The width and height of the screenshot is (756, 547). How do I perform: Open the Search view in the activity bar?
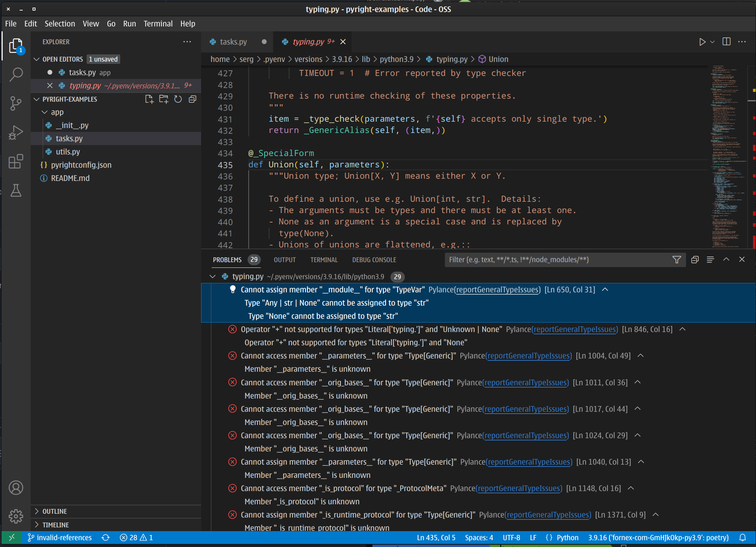(16, 75)
